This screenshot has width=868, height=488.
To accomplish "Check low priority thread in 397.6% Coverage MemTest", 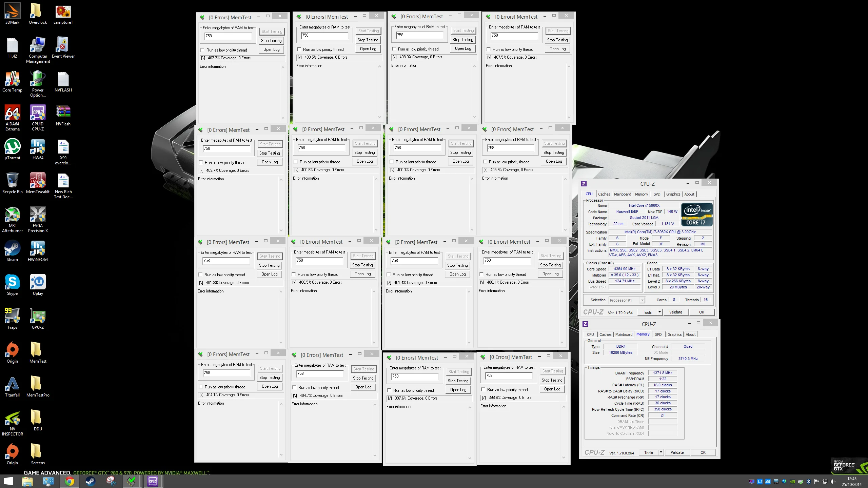I will click(x=389, y=390).
